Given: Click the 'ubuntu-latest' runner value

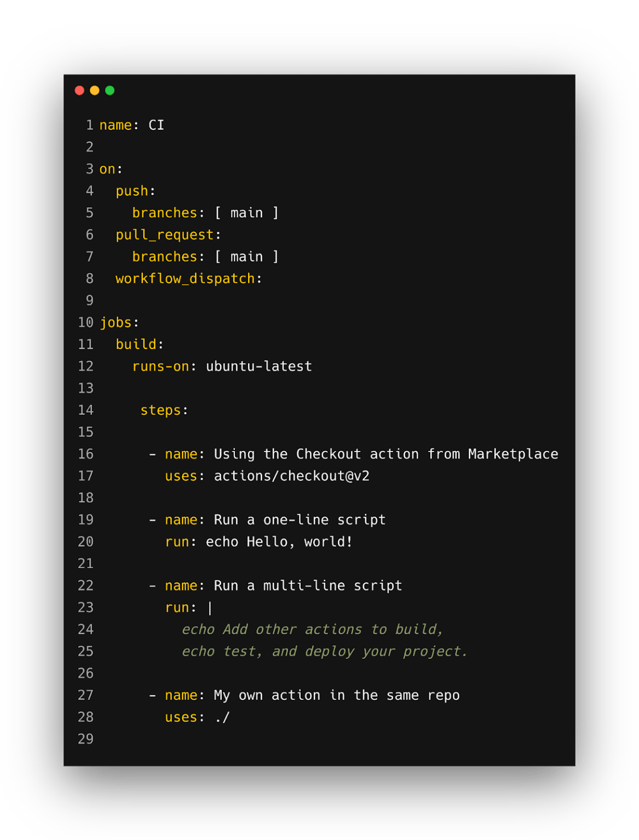Looking at the screenshot, I should 258,366.
